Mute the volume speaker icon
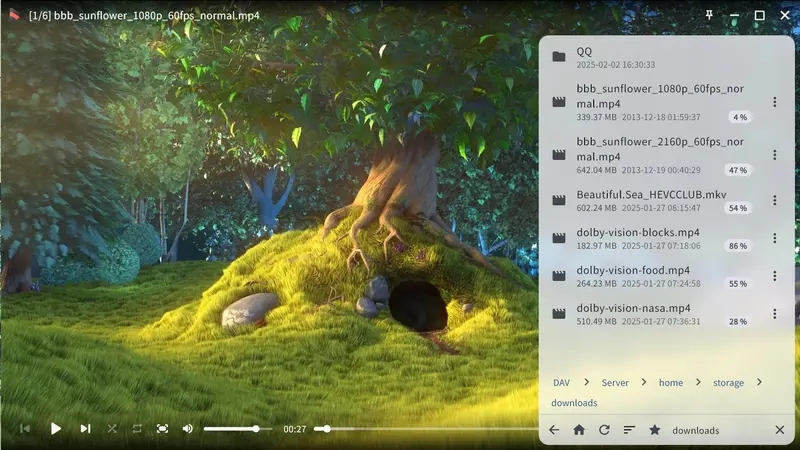 pyautogui.click(x=188, y=429)
